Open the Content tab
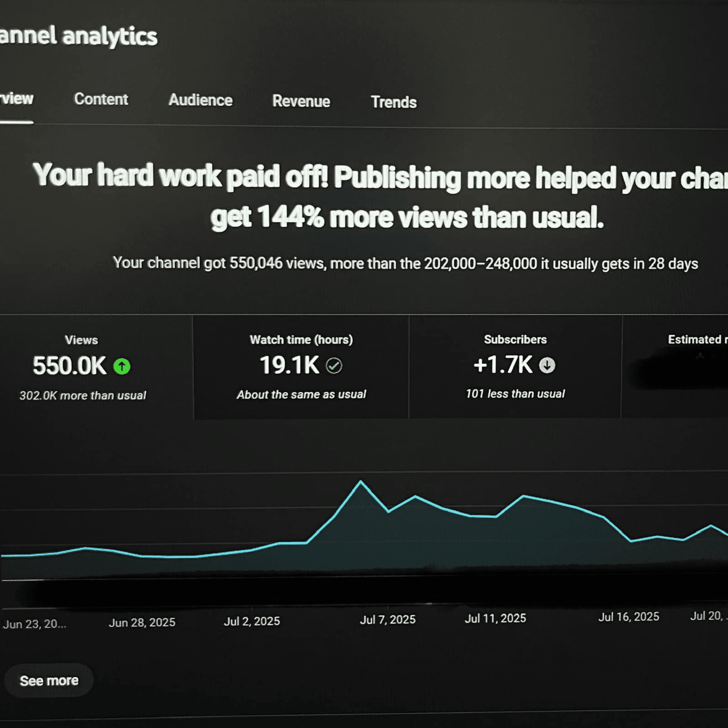The height and width of the screenshot is (728, 728). [x=101, y=99]
